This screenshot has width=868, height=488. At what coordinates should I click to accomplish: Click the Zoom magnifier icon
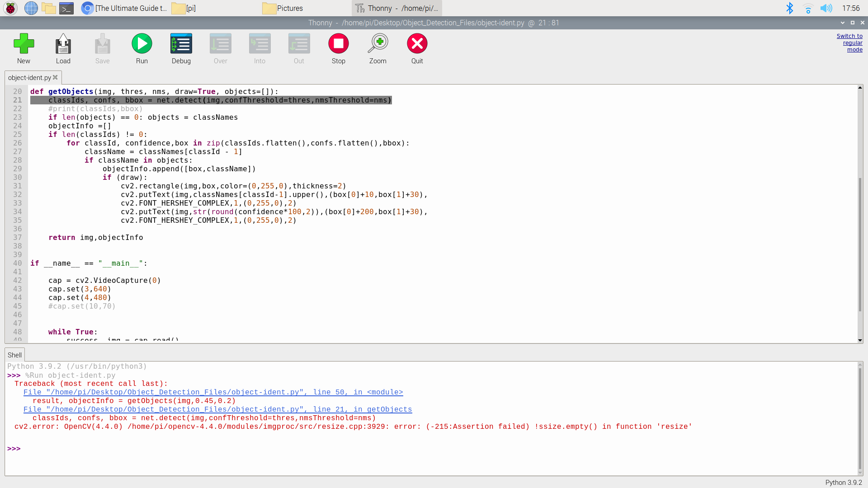377,44
